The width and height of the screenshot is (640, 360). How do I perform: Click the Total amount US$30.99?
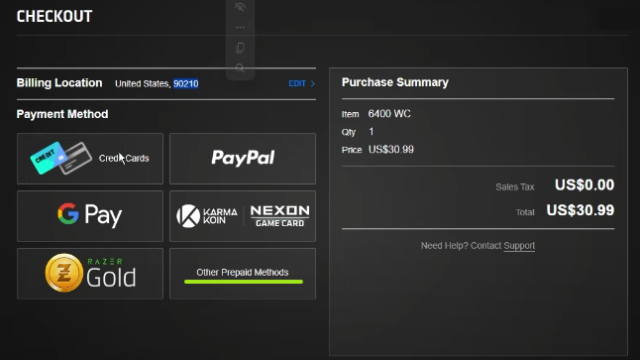(x=580, y=210)
